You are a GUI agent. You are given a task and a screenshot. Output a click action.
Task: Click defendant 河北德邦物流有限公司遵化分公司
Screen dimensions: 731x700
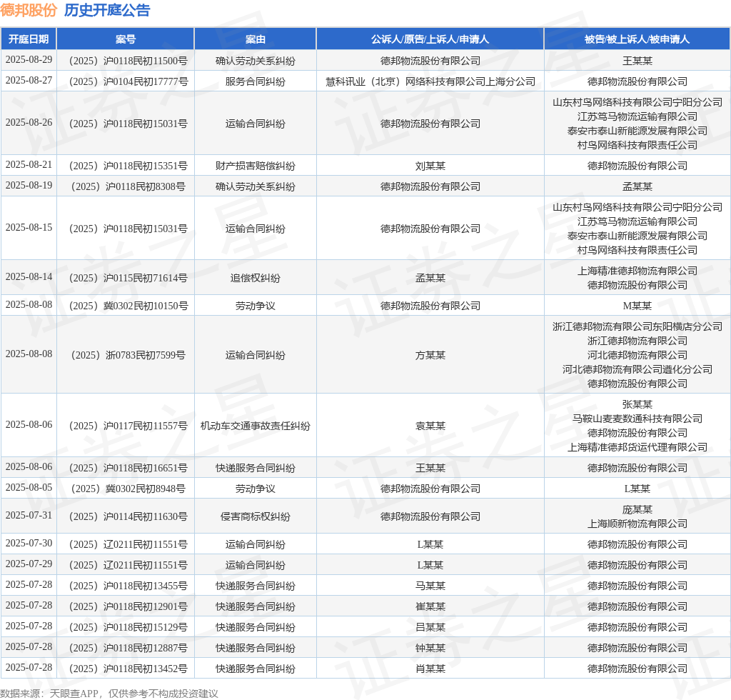(637, 369)
